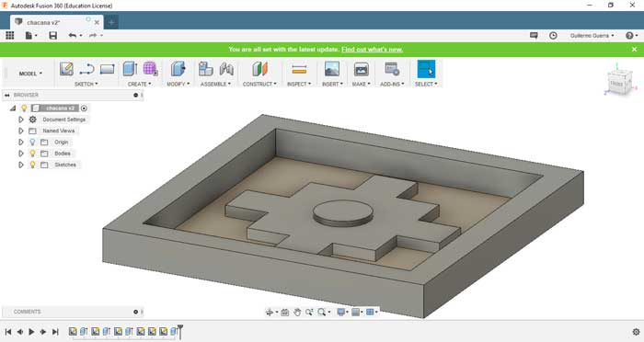The image size is (644, 342).
Task: Open the Add-Ins scripts tool
Action: 392,69
